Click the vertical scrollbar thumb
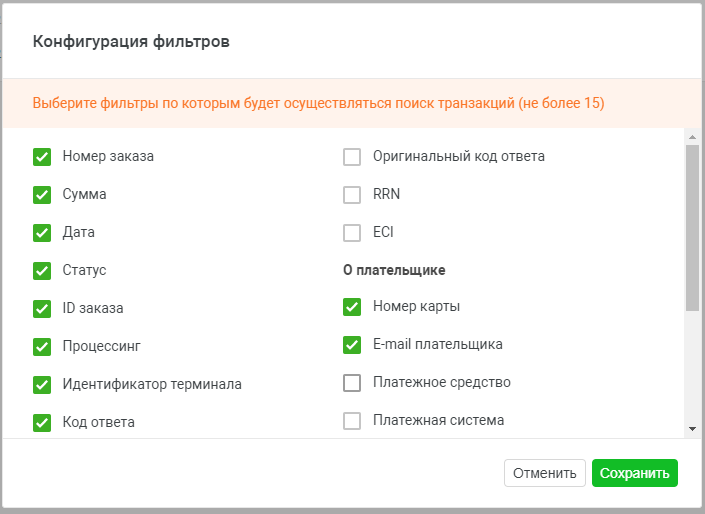This screenshot has height=514, width=705. click(x=692, y=228)
